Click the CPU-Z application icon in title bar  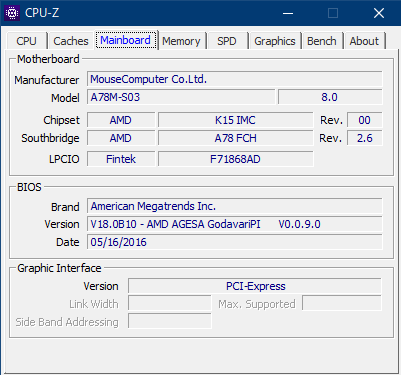click(12, 13)
